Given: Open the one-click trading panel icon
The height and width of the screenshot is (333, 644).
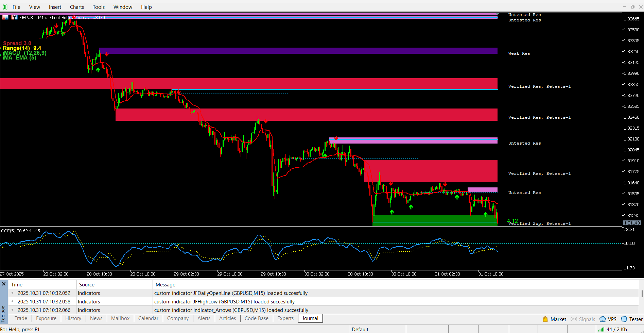Looking at the screenshot, I should [5, 17].
